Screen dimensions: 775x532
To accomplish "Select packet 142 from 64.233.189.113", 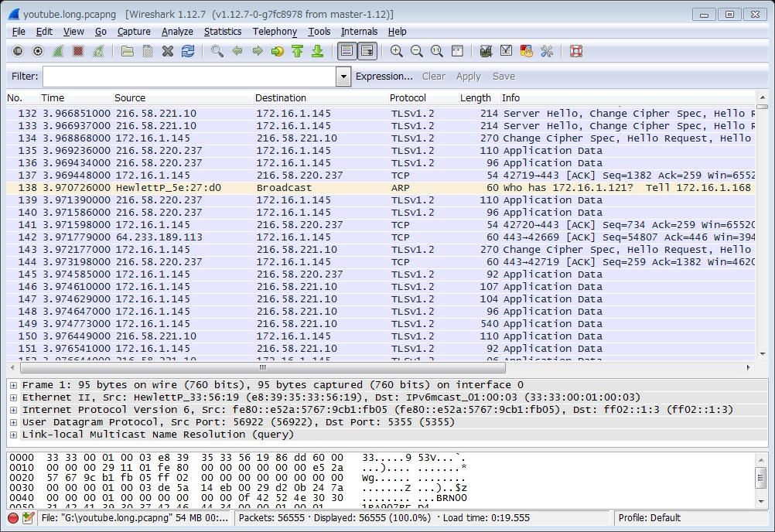I will pyautogui.click(x=381, y=237).
